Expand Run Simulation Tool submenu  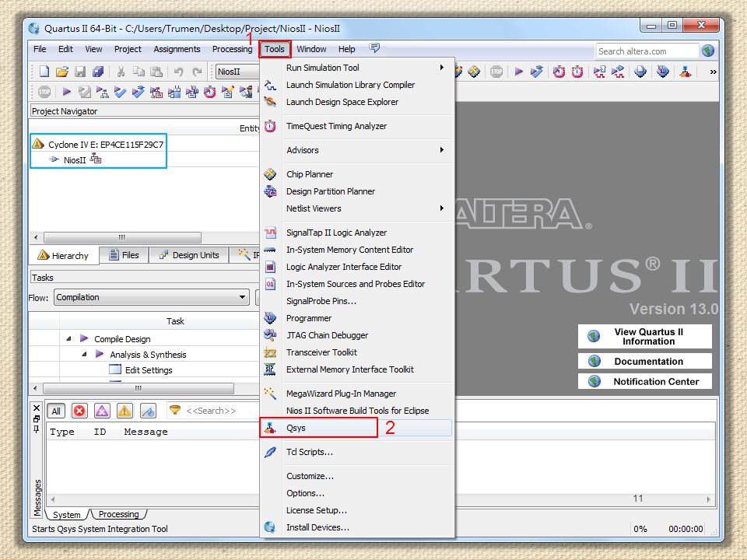pos(442,68)
